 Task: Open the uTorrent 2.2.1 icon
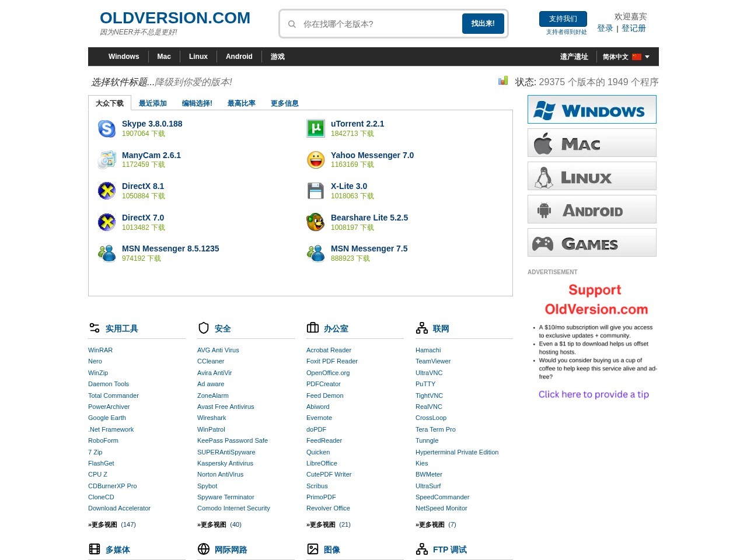(316, 128)
